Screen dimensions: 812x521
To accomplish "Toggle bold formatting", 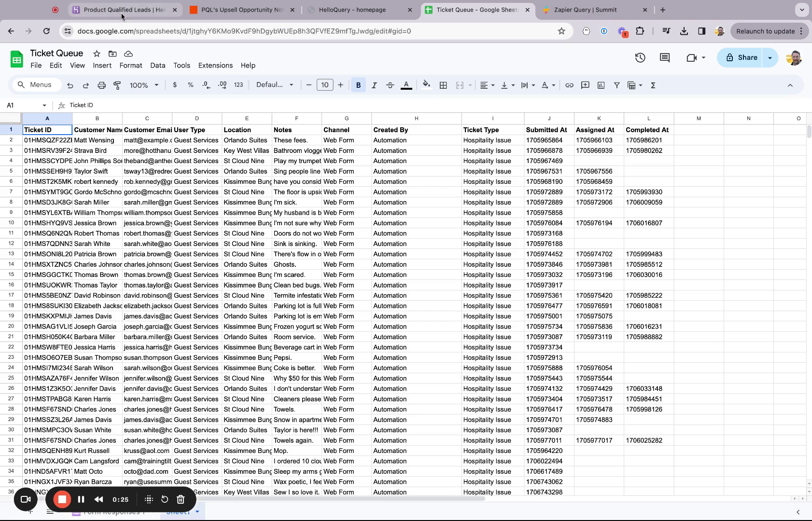I will click(358, 85).
